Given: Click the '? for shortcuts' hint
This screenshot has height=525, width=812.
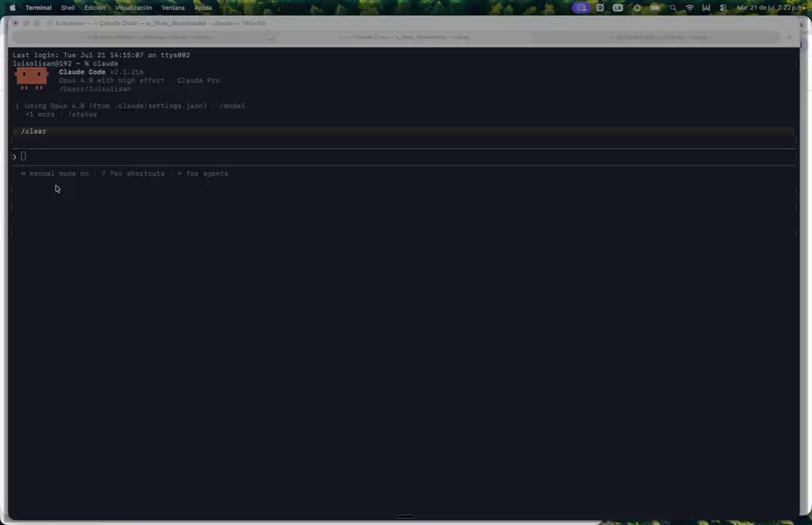Looking at the screenshot, I should (133, 174).
